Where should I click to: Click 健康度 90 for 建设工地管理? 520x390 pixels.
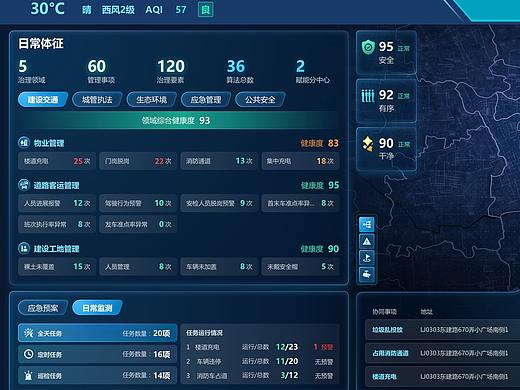coord(319,249)
